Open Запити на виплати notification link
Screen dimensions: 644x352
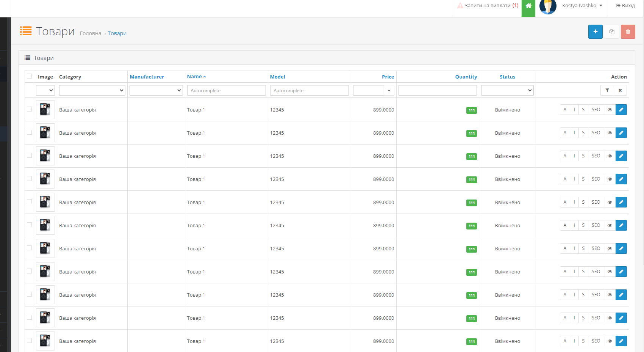point(488,6)
